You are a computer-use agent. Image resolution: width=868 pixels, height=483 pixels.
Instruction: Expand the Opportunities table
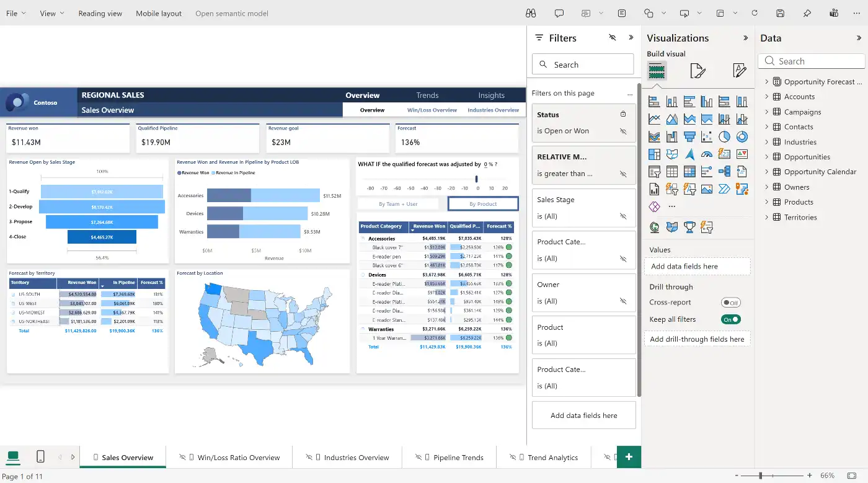tap(767, 157)
